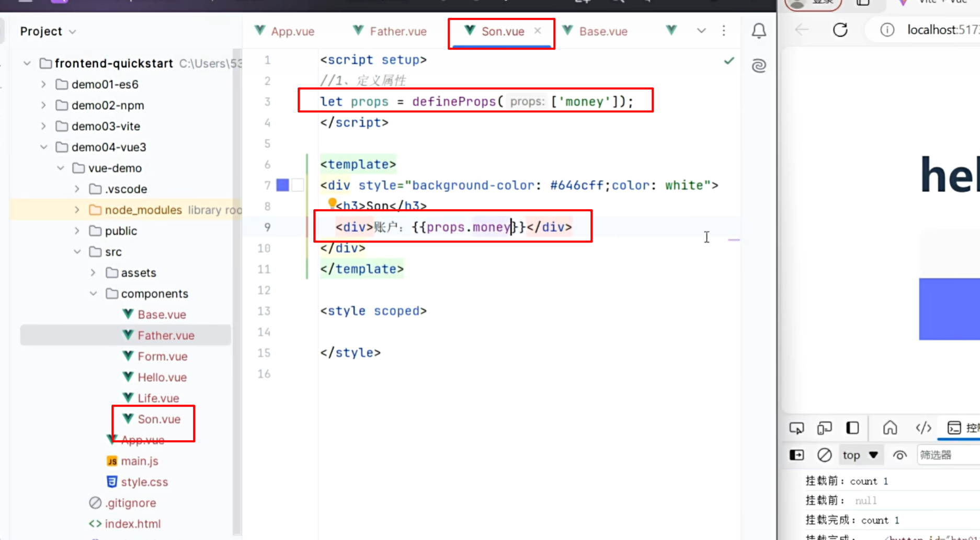Click the blue button on the web page
The image size is (980, 540).
pyautogui.click(x=949, y=309)
